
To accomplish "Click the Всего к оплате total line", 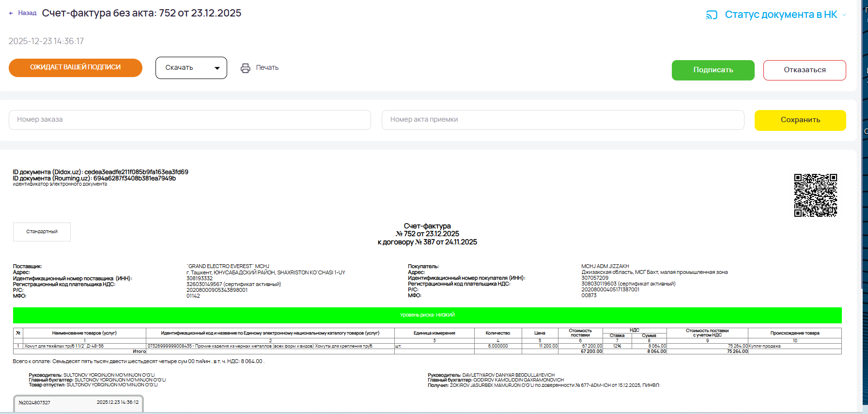I will (x=139, y=361).
